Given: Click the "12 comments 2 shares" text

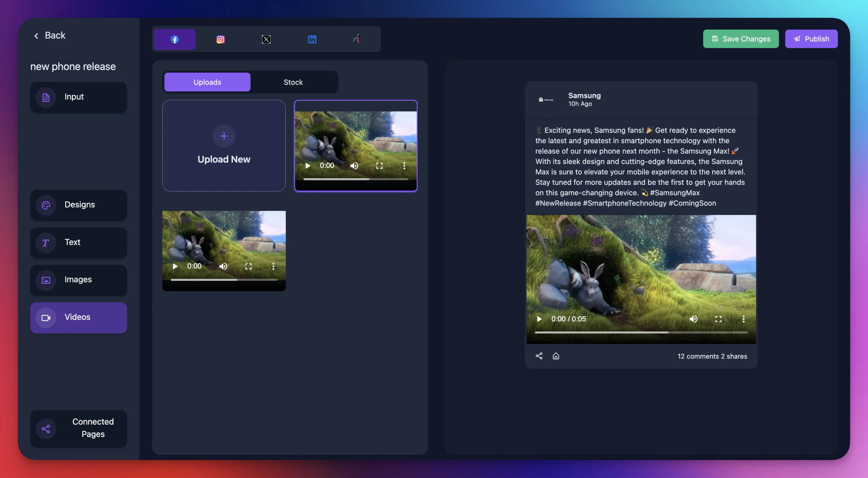Looking at the screenshot, I should tap(712, 356).
